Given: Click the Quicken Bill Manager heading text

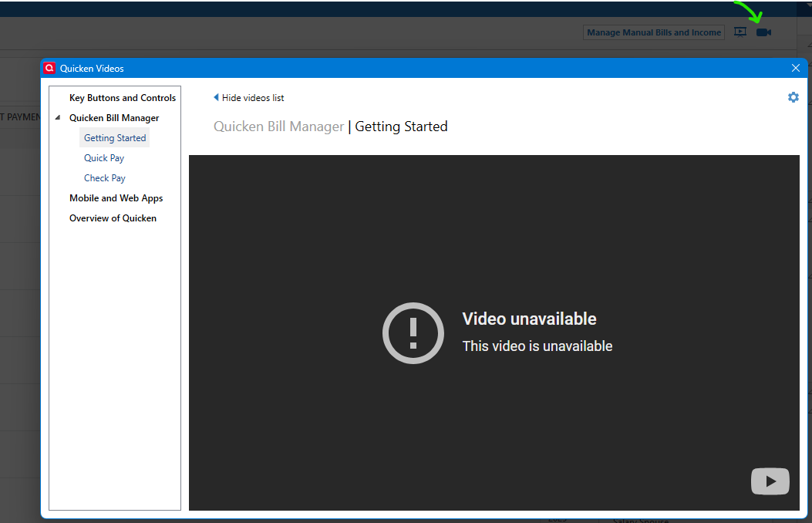Looking at the screenshot, I should tap(278, 127).
